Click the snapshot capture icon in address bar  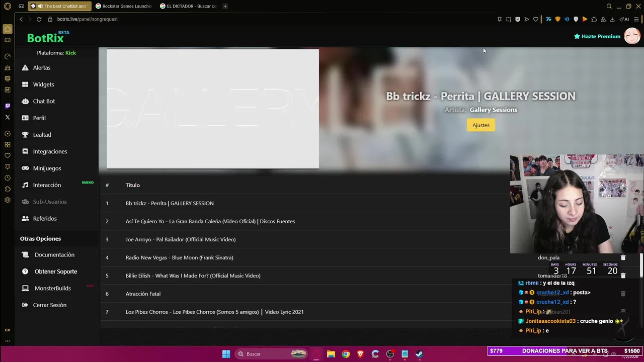coord(509,19)
